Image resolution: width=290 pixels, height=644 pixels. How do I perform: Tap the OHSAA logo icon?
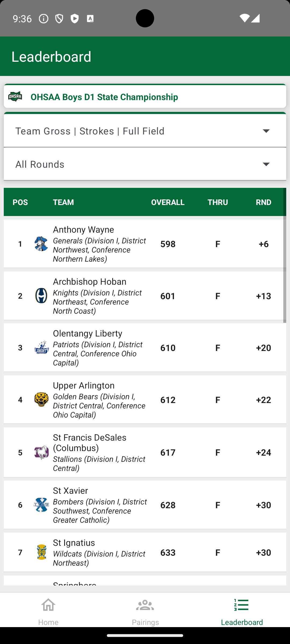pyautogui.click(x=15, y=97)
